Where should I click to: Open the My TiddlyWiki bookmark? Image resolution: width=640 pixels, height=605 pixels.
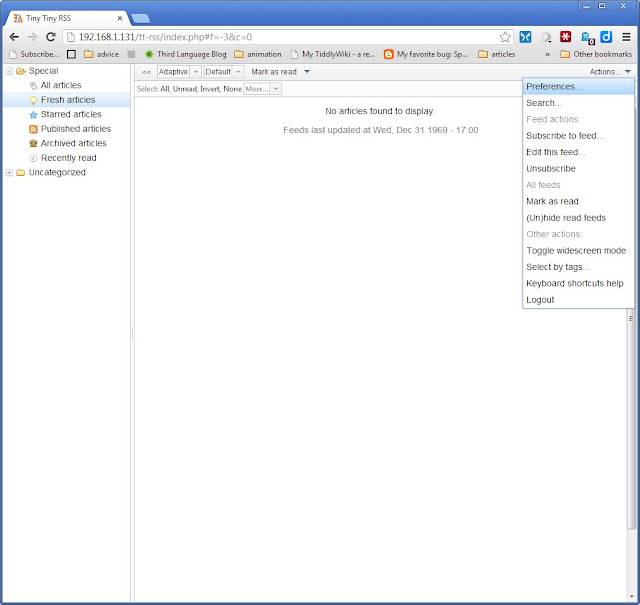(333, 54)
